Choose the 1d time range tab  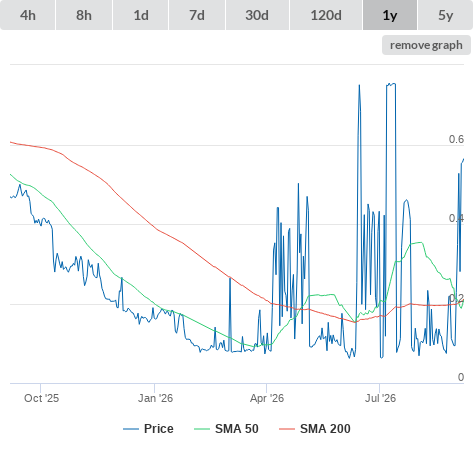click(x=141, y=15)
